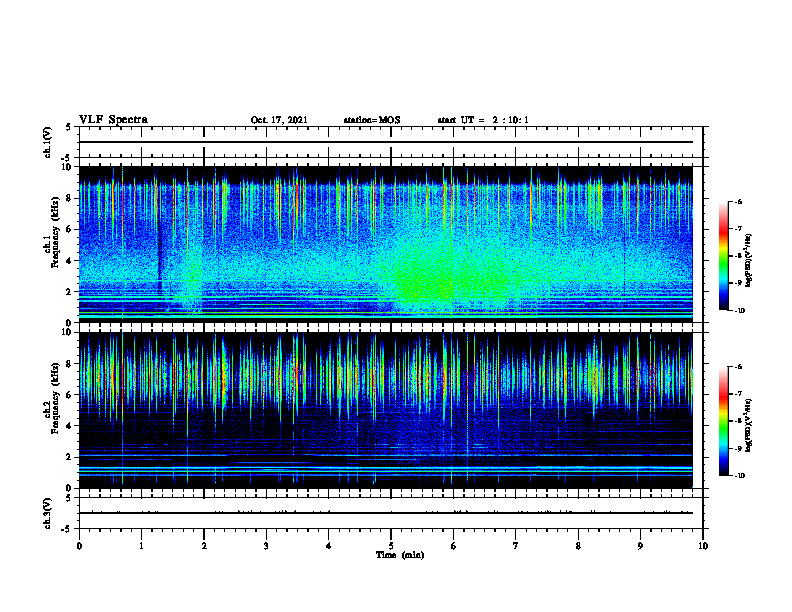This screenshot has width=792, height=612.
Task: Click time axis tick label '5'
Action: [x=391, y=546]
